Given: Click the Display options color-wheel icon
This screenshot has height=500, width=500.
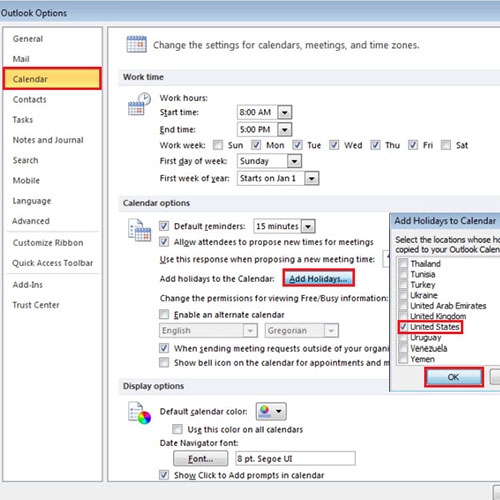Looking at the screenshot, I should 139,413.
